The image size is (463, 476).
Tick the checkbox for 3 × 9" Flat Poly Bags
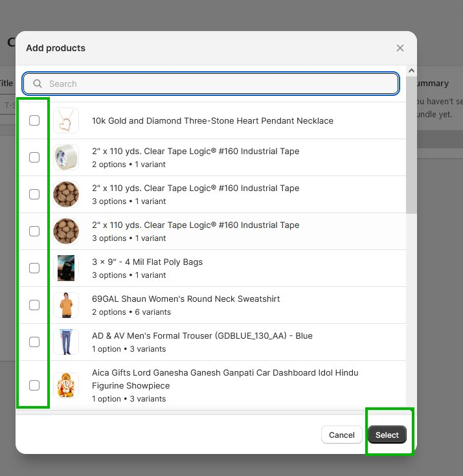tap(34, 268)
